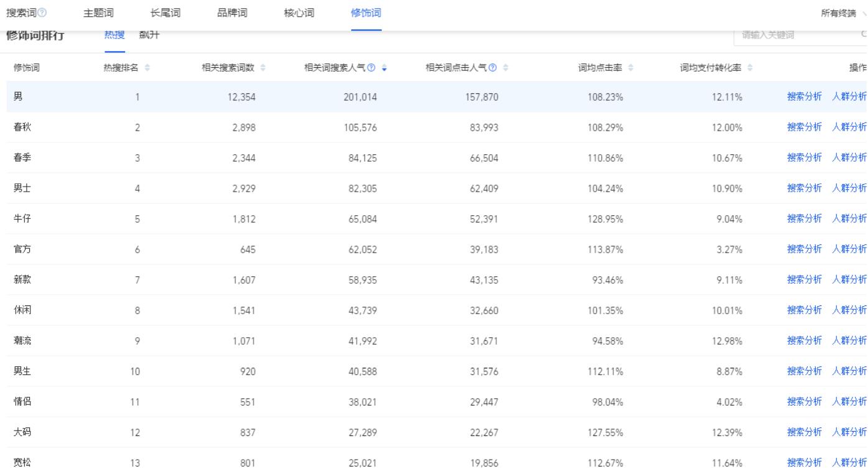Click the 情侣 modifier word cell
868x469 pixels.
(22, 401)
